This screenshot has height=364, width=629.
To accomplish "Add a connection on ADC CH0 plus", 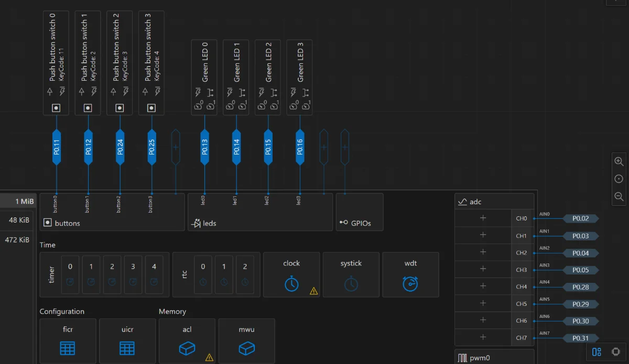I will pyautogui.click(x=483, y=218).
